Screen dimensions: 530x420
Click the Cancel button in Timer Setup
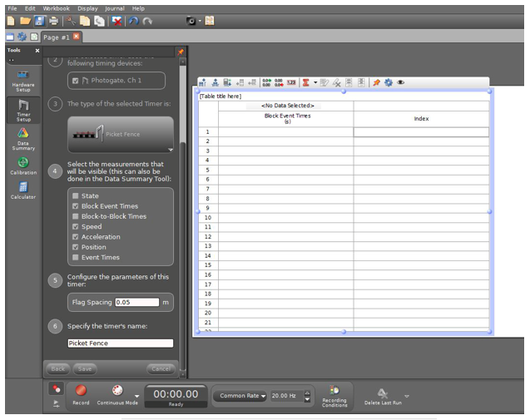(160, 368)
